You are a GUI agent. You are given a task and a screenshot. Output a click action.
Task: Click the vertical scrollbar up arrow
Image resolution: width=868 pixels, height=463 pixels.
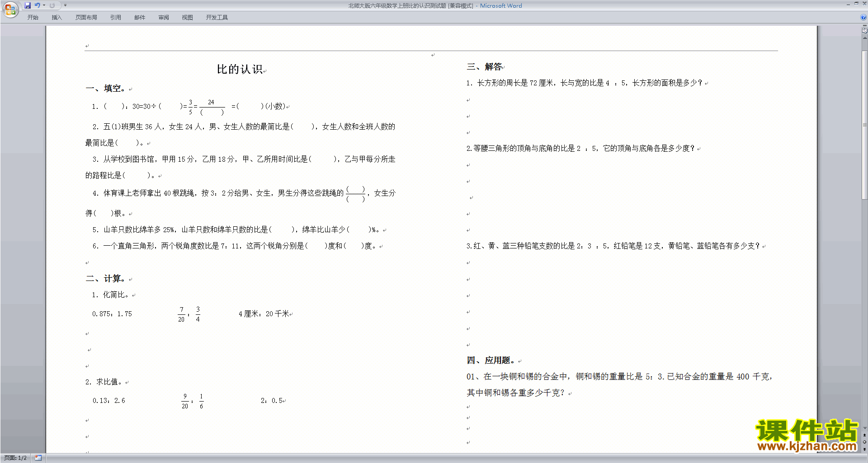point(864,38)
